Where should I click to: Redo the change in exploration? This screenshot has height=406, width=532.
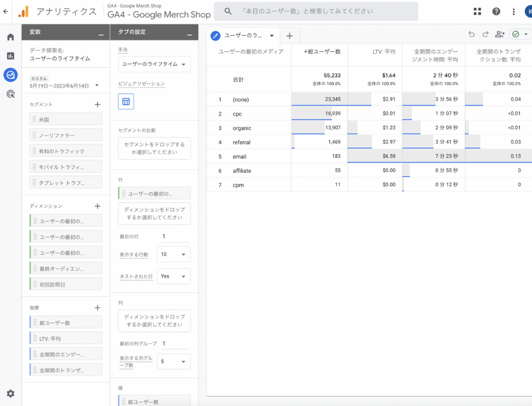(485, 34)
